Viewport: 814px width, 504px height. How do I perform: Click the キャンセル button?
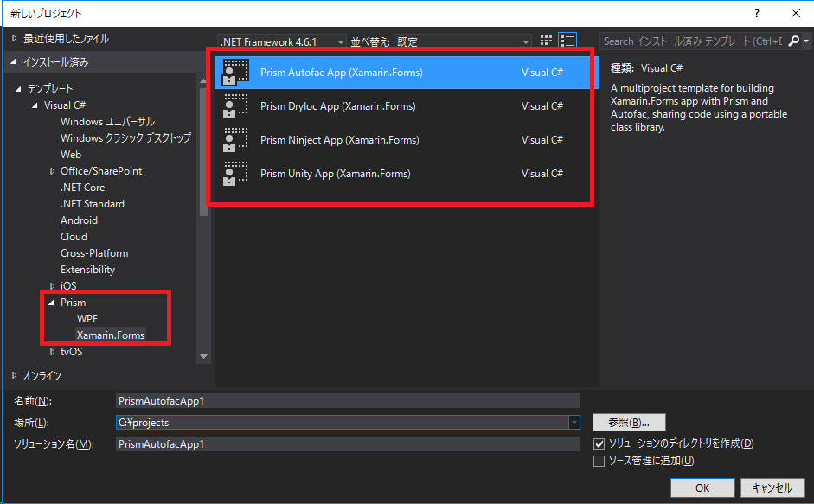772,488
